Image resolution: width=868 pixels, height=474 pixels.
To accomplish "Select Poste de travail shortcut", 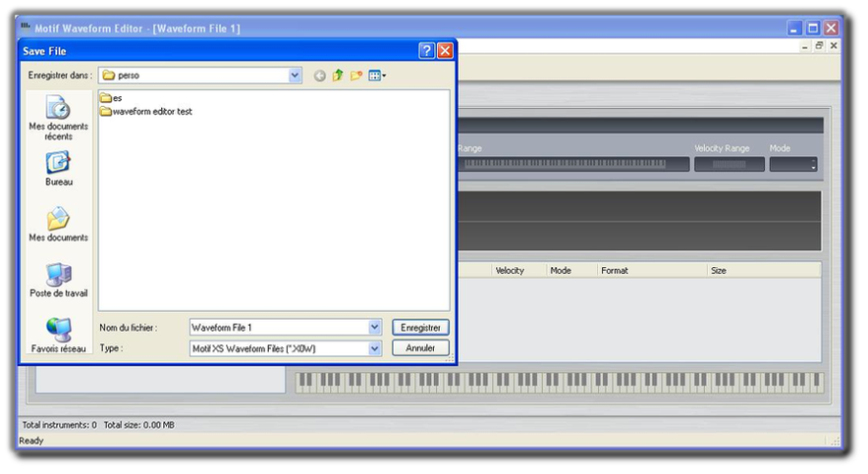I will pos(58,279).
